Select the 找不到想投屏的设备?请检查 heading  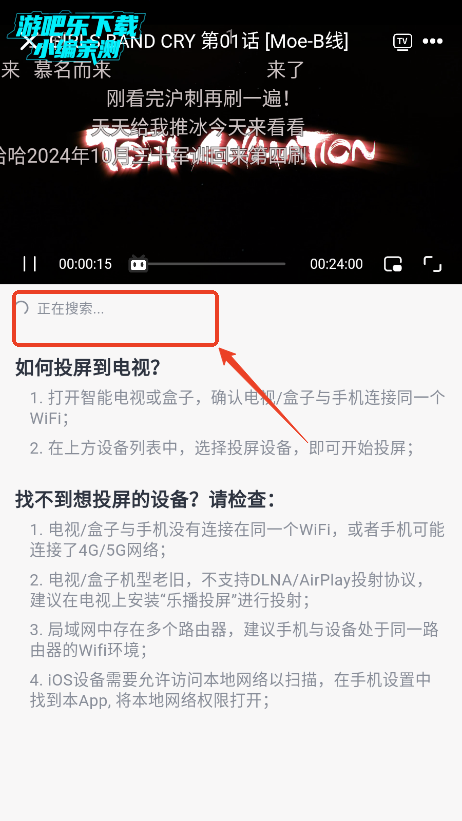[145, 500]
